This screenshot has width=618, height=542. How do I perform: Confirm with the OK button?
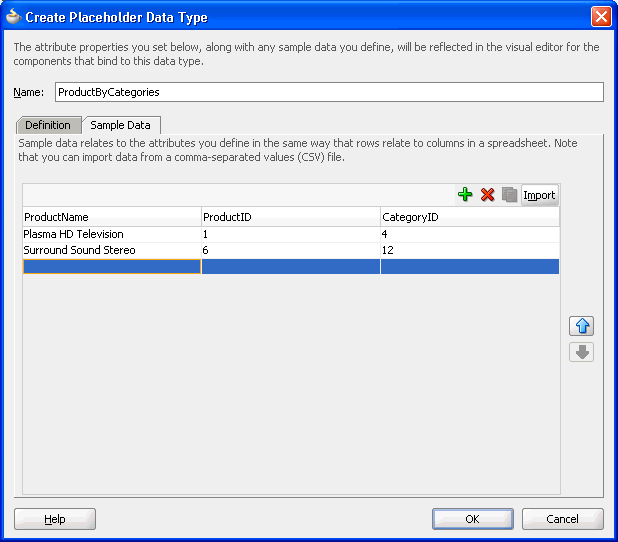click(473, 519)
